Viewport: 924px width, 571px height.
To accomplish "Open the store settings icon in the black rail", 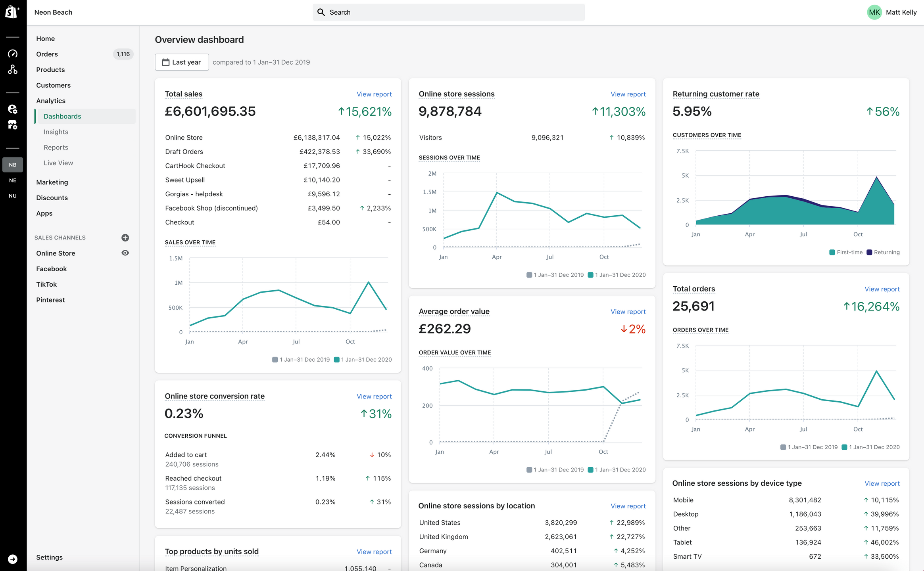I will click(x=13, y=125).
